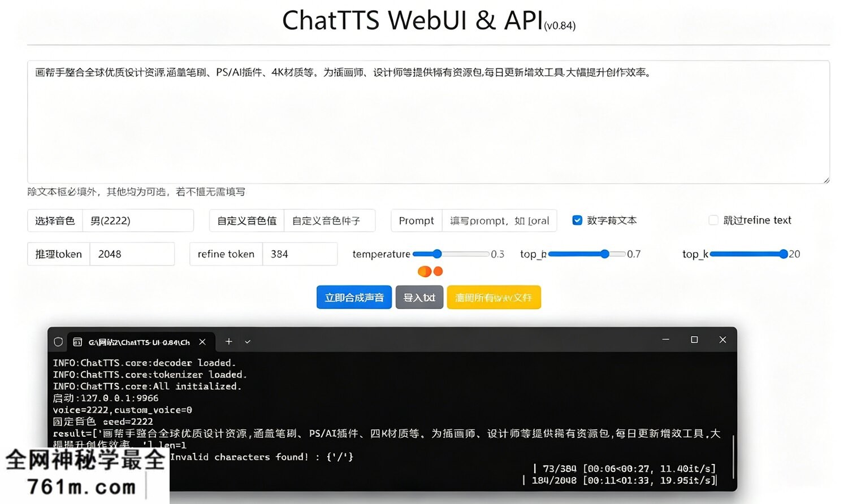The height and width of the screenshot is (504, 848).
Task: Click terminal line "INFO:ChatTTS.core:All initialized."
Action: 147,386
